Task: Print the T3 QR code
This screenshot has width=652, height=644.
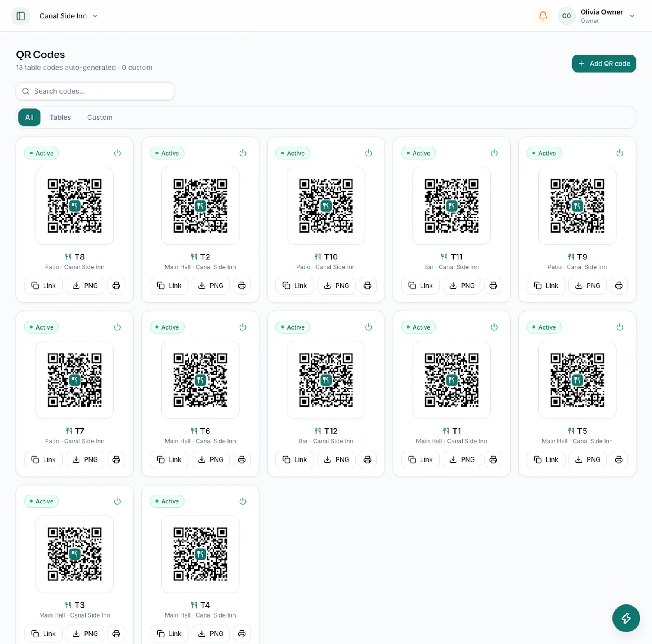Action: 116,633
